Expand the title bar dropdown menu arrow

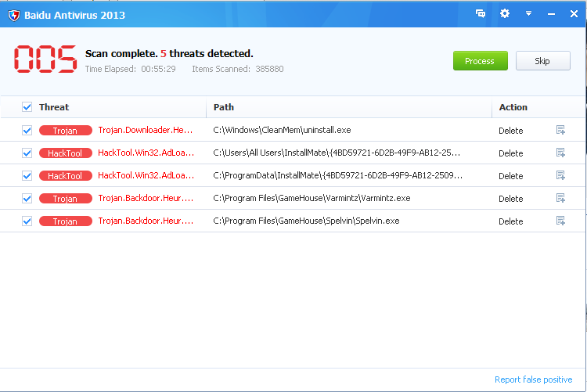(528, 13)
